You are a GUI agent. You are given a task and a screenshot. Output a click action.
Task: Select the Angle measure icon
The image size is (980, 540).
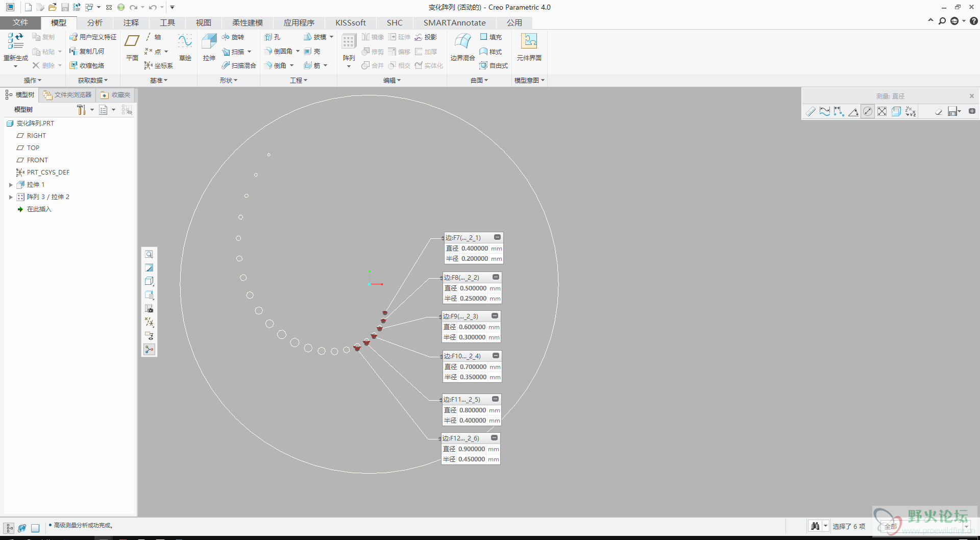coord(853,111)
